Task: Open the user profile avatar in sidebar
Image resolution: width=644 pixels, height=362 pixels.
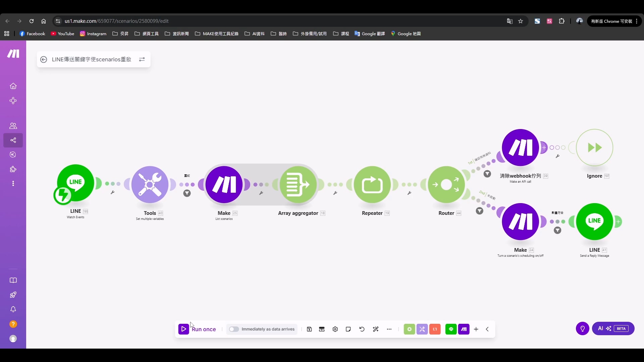Action: tap(13, 339)
